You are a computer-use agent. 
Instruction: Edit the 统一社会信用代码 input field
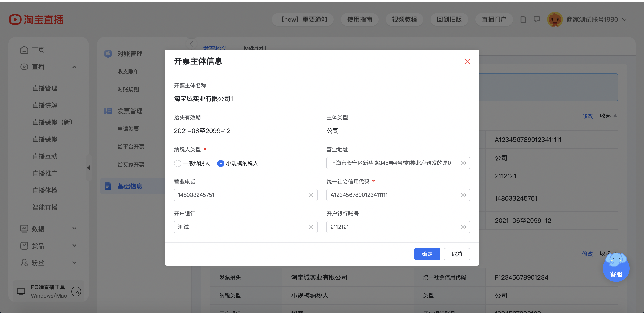click(398, 195)
